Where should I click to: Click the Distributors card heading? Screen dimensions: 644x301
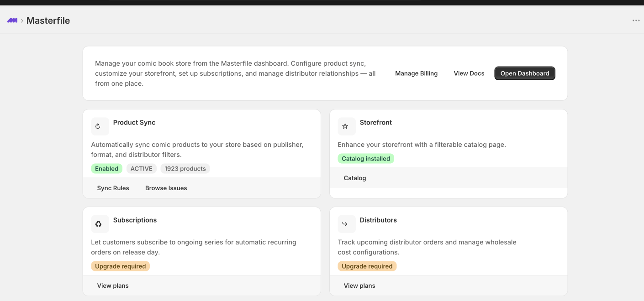(x=378, y=220)
